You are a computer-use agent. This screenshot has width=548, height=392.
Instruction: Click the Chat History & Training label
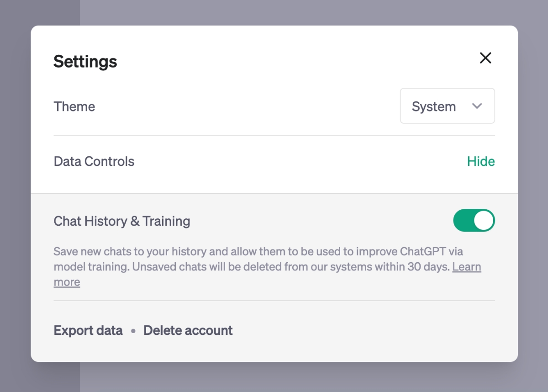122,221
